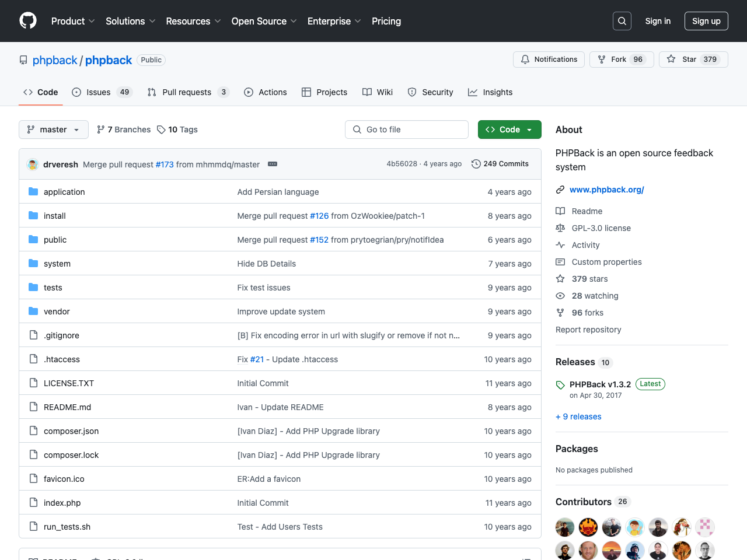Open commit hash 4b56028
The image size is (747, 560).
pos(402,164)
